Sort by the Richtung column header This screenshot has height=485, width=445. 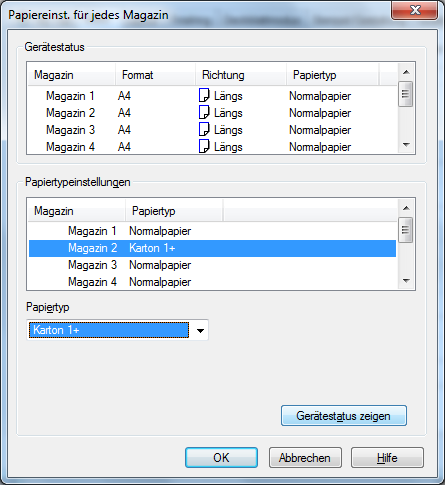241,75
